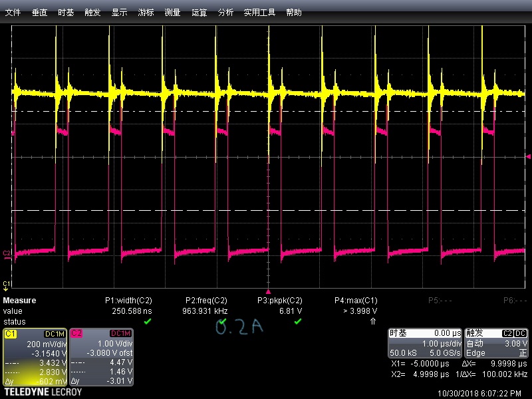This screenshot has height=399, width=532.
Task: Click the yellow C1 label badge
Action: (x=11, y=334)
